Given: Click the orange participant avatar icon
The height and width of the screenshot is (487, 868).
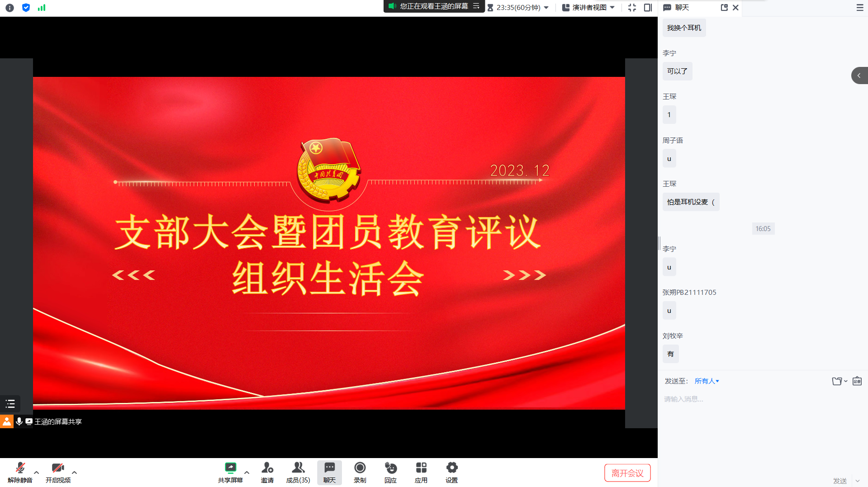Looking at the screenshot, I should click(x=7, y=421).
